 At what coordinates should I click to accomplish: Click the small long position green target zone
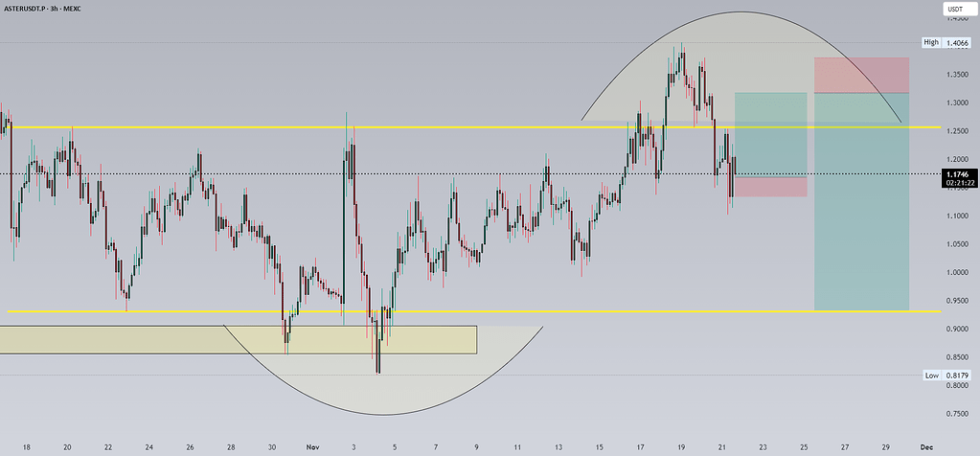click(x=770, y=134)
